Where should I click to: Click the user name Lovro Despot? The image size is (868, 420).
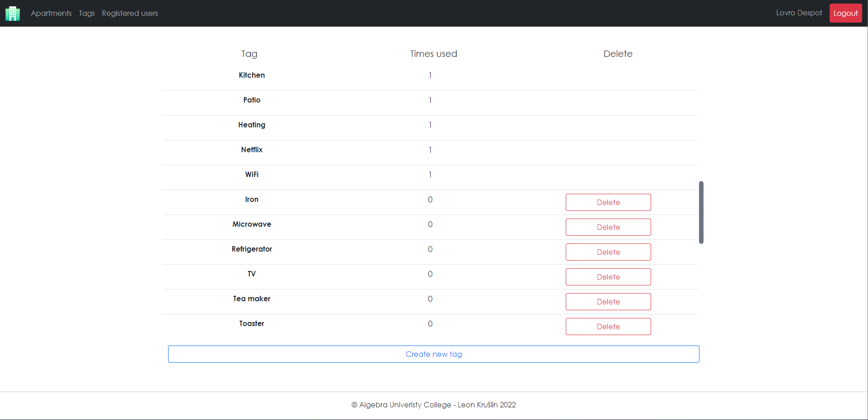[x=799, y=13]
